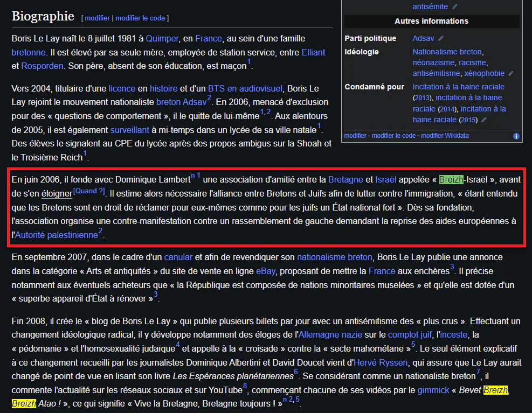Open the Bretagne link in the 2006 paragraph
The width and height of the screenshot is (532, 413).
pyautogui.click(x=346, y=179)
